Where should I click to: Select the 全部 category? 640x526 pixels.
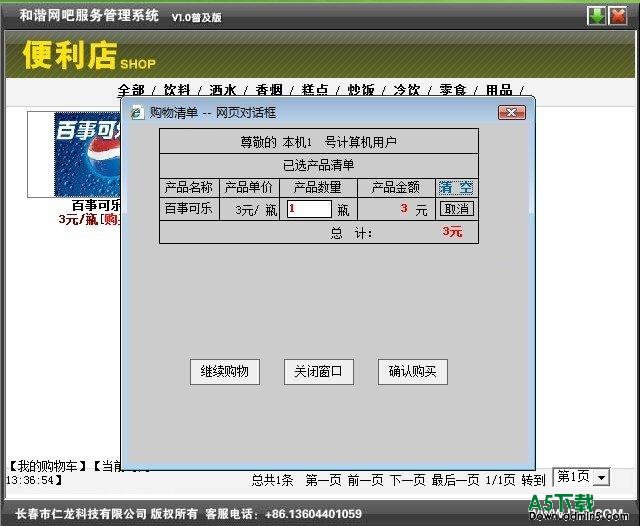(131, 90)
